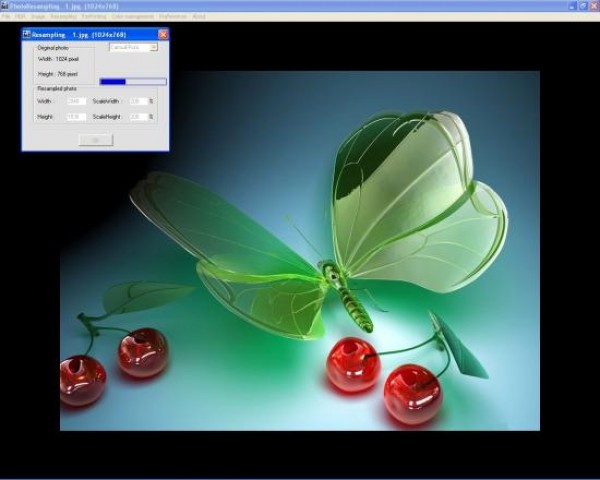Screen dimensions: 600x480
Task: Click the 'ScaleWidth' label
Action: [106, 101]
